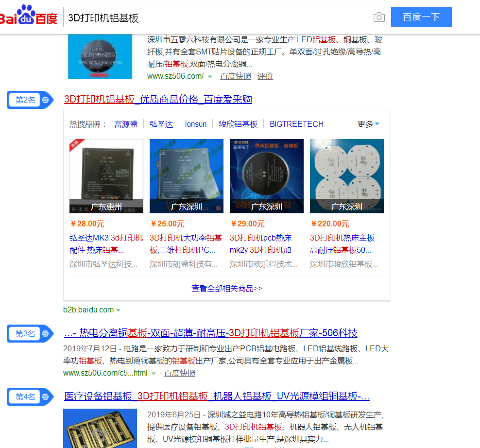This screenshot has height=448, width=480.
Task: Click seller 深圳市骏欣铝基板...
Action: 344,264
